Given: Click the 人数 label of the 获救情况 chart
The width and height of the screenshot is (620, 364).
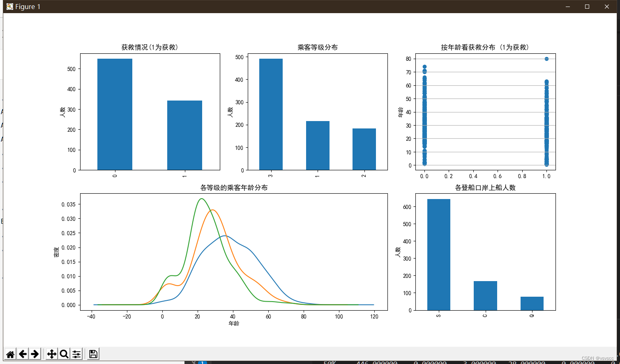Looking at the screenshot, I should click(62, 112).
